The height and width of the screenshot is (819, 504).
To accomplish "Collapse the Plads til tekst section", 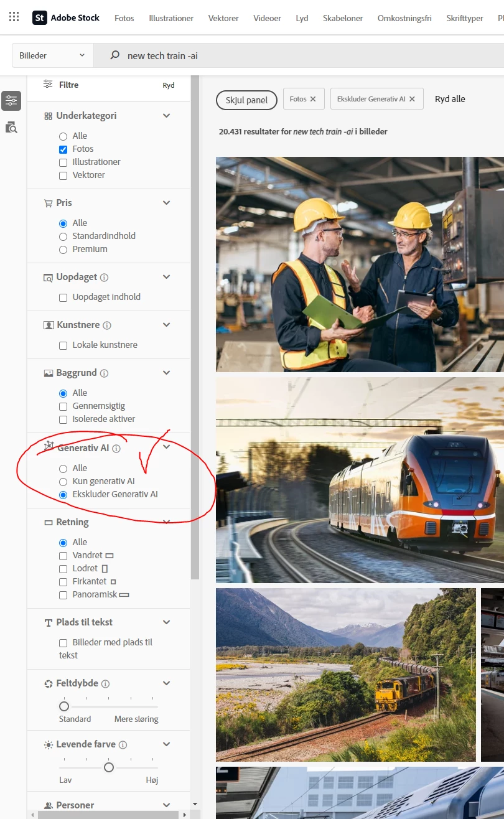I will pyautogui.click(x=166, y=622).
